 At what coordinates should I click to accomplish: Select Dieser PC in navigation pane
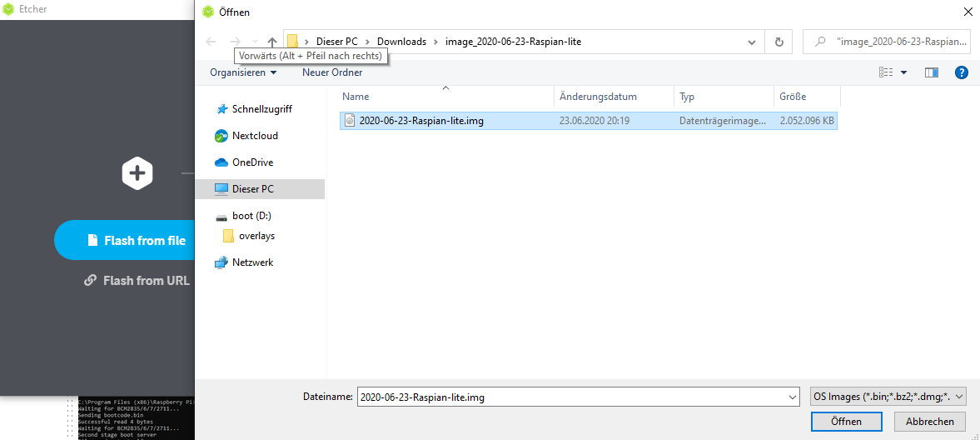[260, 189]
